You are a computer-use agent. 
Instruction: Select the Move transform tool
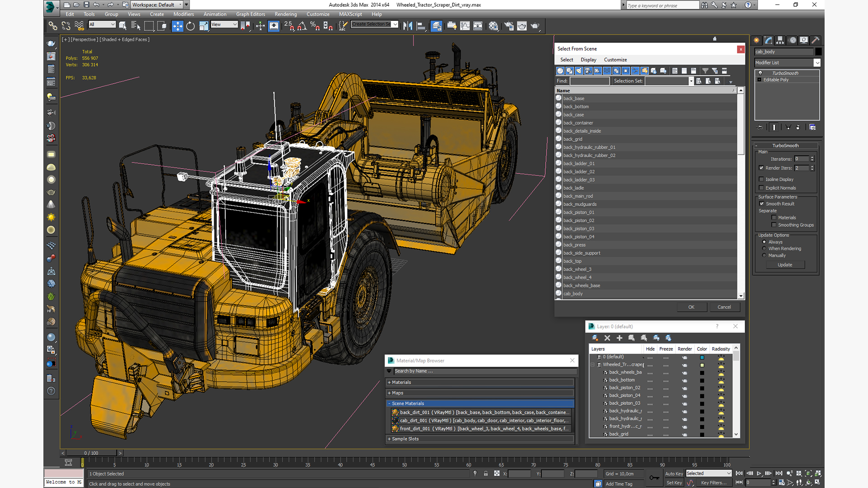(177, 26)
